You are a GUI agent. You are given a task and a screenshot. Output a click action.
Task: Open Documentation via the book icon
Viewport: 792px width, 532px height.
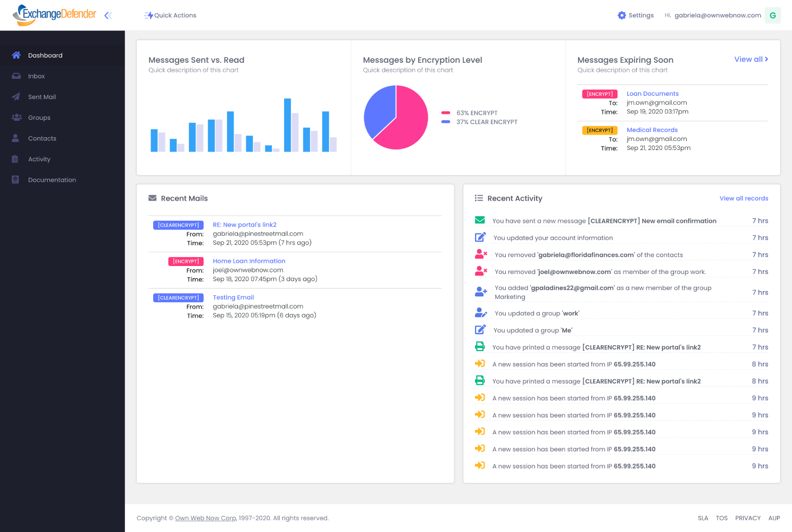point(15,179)
